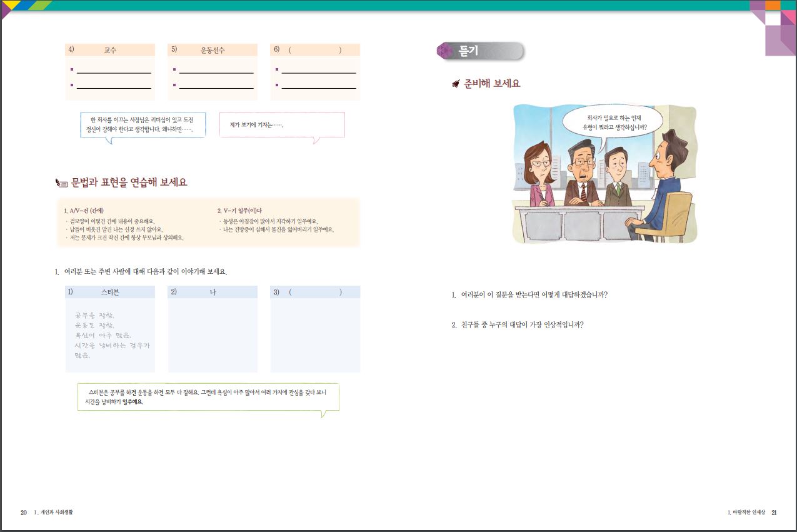797x532 pixels.
Task: Click the handwritten notes in 스티븐 box
Action: pos(111,335)
